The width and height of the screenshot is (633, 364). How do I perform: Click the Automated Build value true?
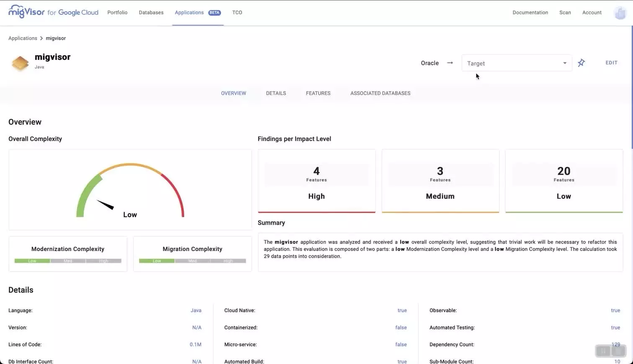pos(402,361)
